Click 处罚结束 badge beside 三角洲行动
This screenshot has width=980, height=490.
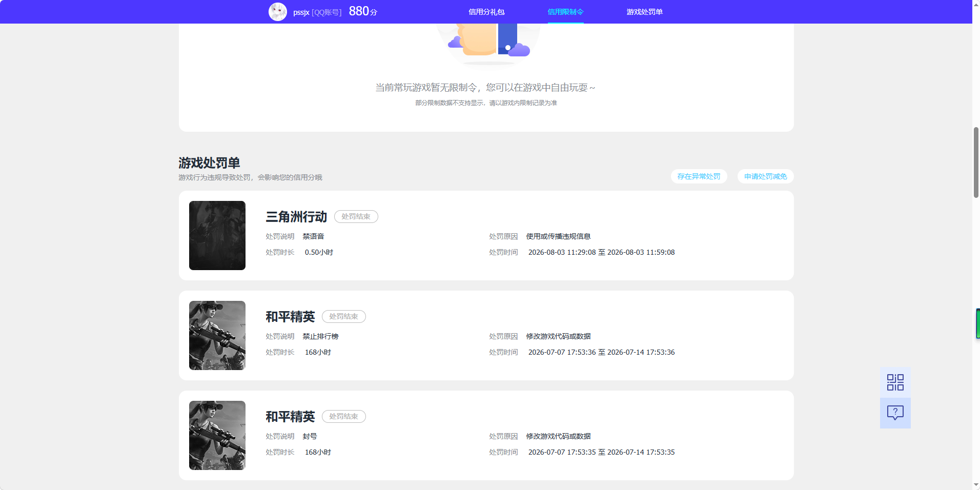point(356,216)
